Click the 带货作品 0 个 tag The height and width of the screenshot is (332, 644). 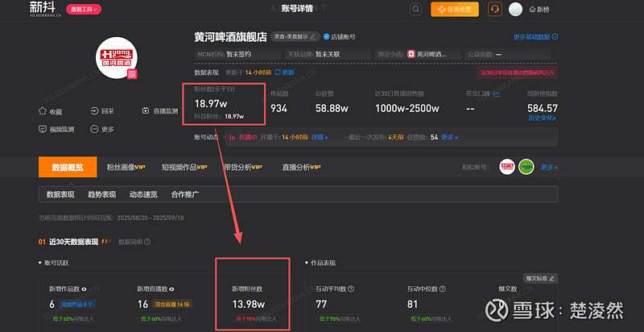click(x=77, y=304)
